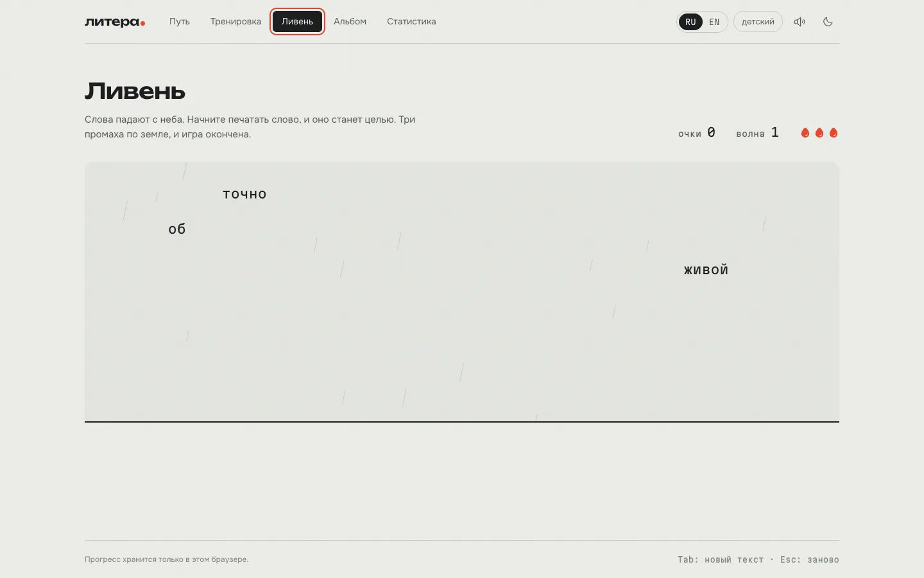Image resolution: width=924 pixels, height=578 pixels.
Task: Select the Ливень tab
Action: pos(297,22)
